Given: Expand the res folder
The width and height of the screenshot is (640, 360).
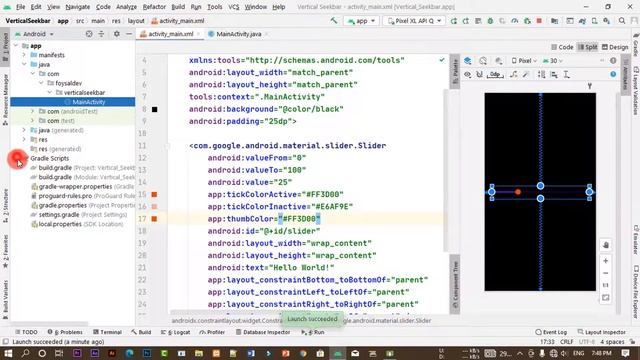Looking at the screenshot, I should 24,140.
